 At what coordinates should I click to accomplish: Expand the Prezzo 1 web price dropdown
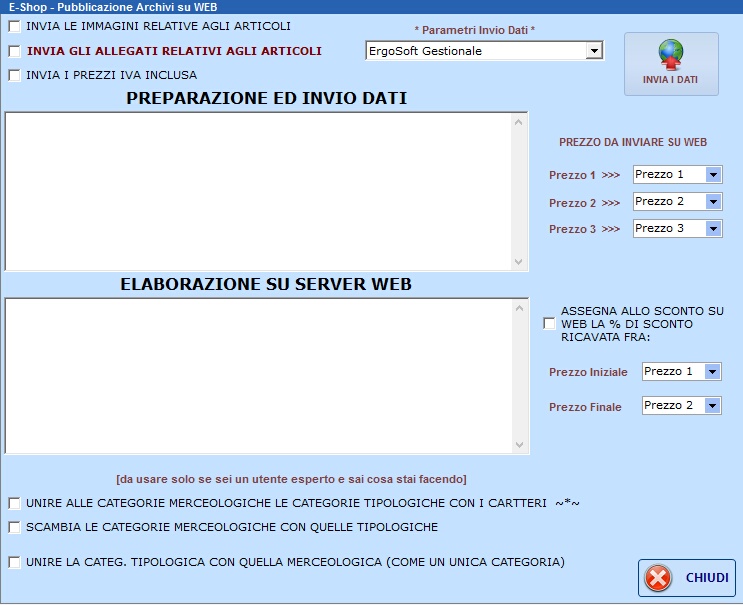[x=713, y=175]
